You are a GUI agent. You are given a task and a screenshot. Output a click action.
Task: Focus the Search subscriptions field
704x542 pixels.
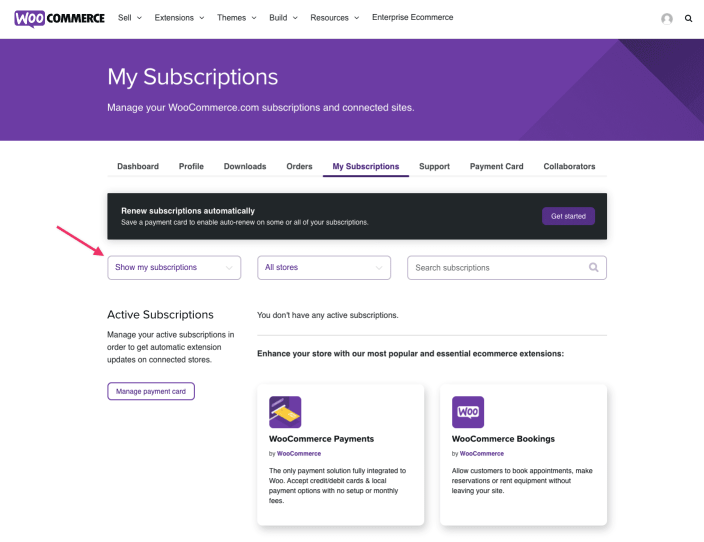(x=507, y=268)
